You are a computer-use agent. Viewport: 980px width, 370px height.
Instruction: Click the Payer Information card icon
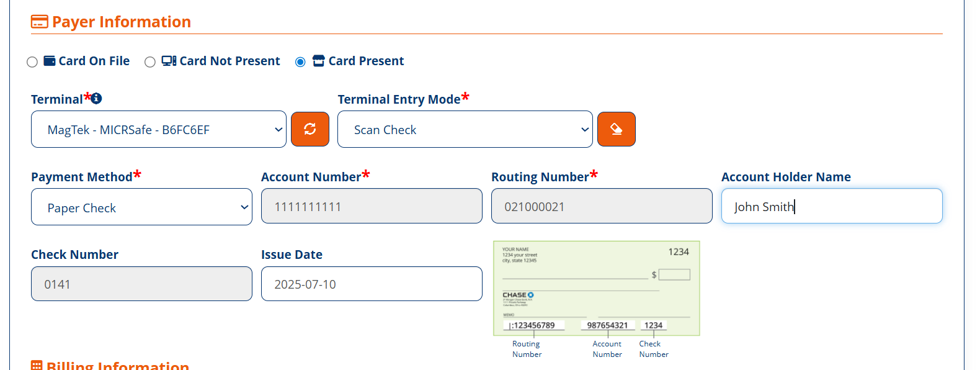tap(39, 22)
